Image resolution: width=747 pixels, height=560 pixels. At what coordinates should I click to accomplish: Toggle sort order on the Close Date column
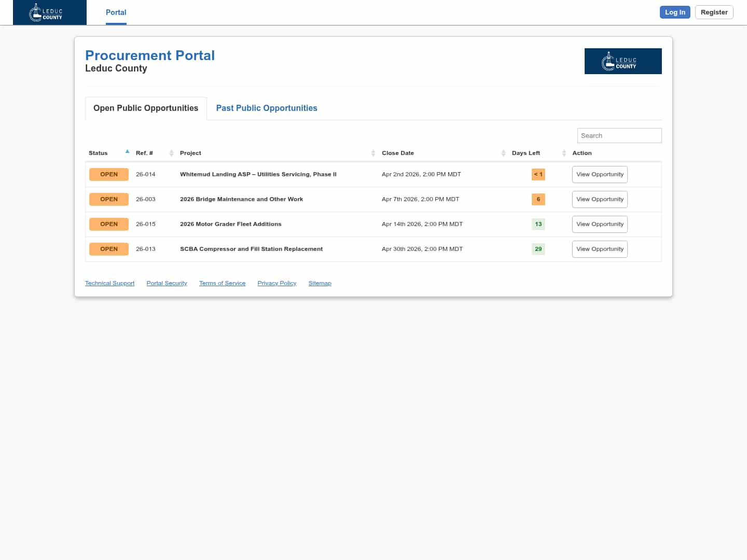(x=503, y=152)
